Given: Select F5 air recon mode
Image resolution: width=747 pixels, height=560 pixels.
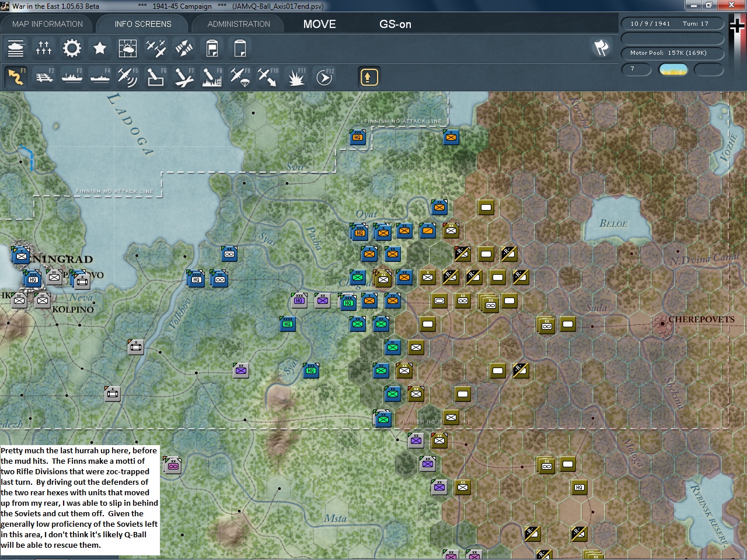Looking at the screenshot, I should point(128,77).
